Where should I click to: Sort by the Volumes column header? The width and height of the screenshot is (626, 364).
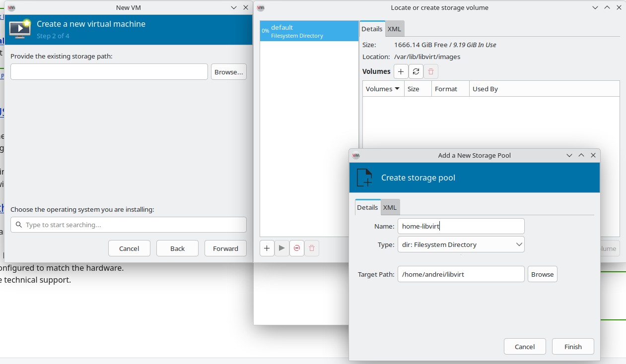click(382, 89)
